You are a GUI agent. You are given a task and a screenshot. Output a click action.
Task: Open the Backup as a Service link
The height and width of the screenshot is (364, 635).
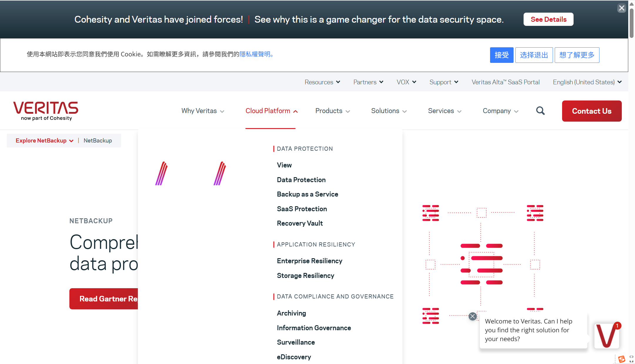click(307, 194)
